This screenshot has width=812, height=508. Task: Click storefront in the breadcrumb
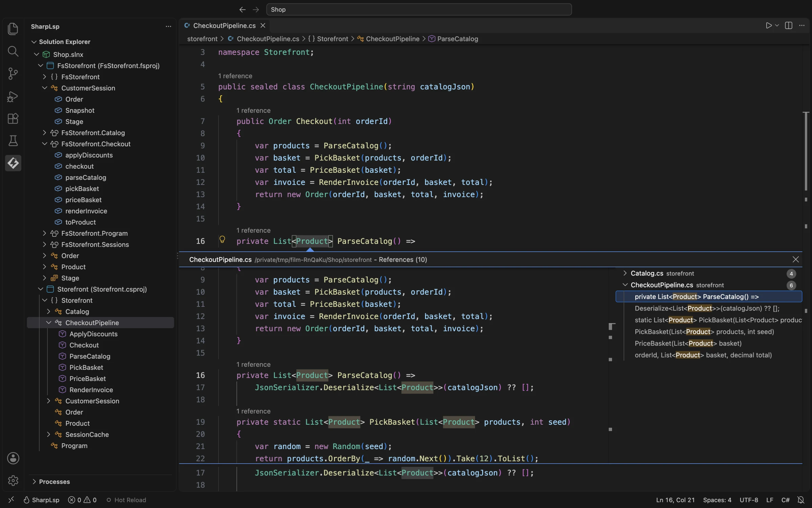point(202,39)
